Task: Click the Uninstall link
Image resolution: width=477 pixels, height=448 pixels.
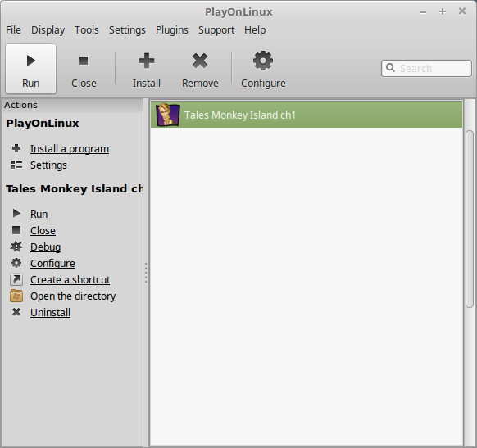Action: (51, 312)
